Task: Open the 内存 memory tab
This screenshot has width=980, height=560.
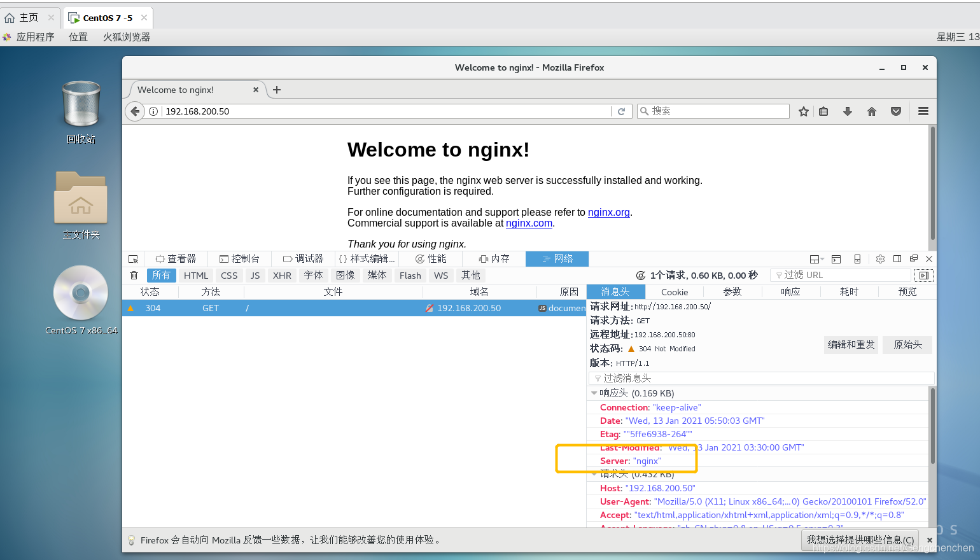Action: coord(494,259)
